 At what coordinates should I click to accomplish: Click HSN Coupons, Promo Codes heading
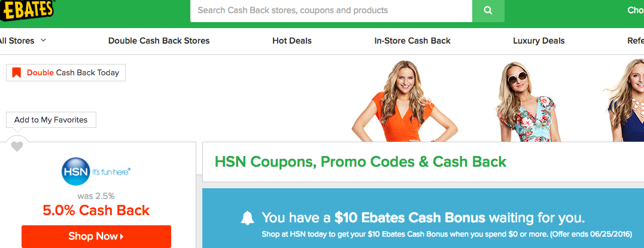(361, 162)
